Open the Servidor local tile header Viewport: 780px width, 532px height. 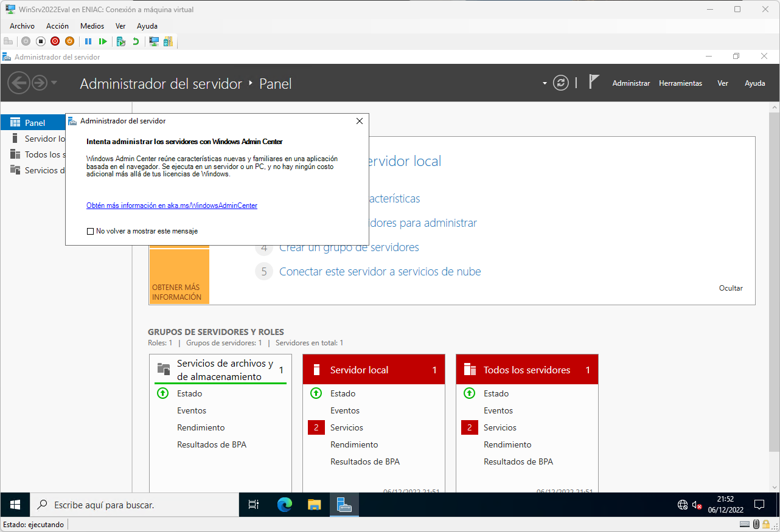[x=374, y=370]
